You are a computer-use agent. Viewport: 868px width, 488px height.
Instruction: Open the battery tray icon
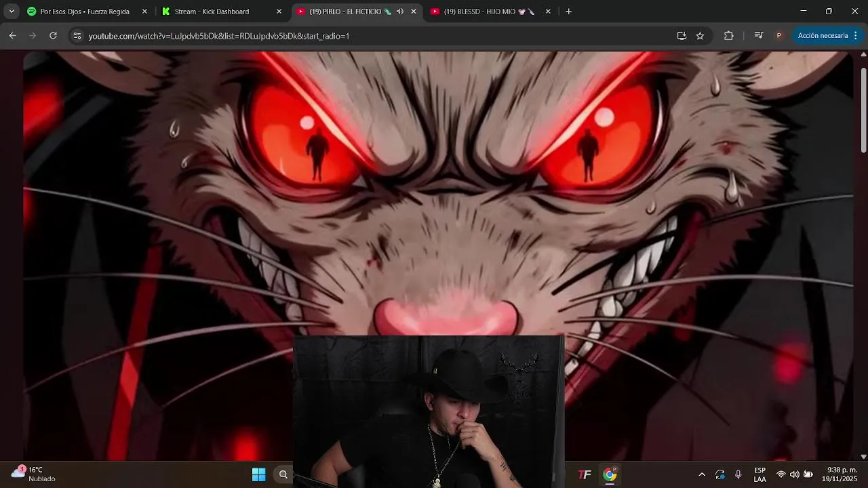[x=808, y=474]
